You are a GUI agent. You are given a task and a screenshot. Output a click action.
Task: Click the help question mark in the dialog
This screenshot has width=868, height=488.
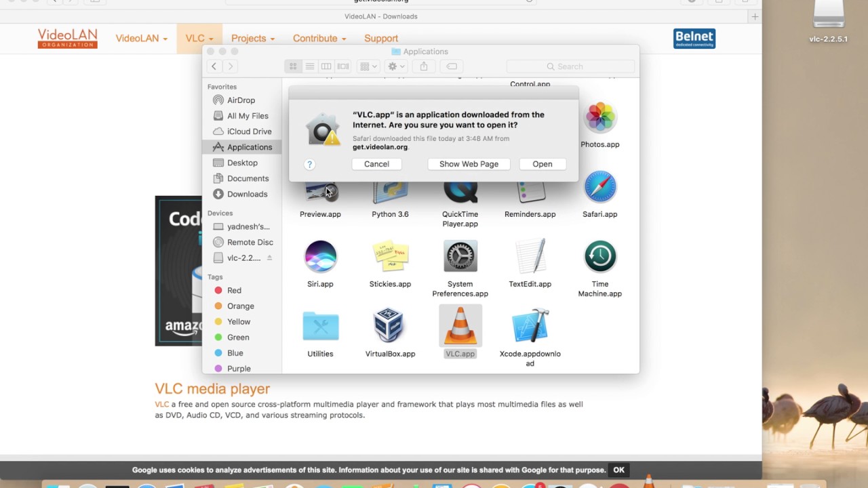309,164
